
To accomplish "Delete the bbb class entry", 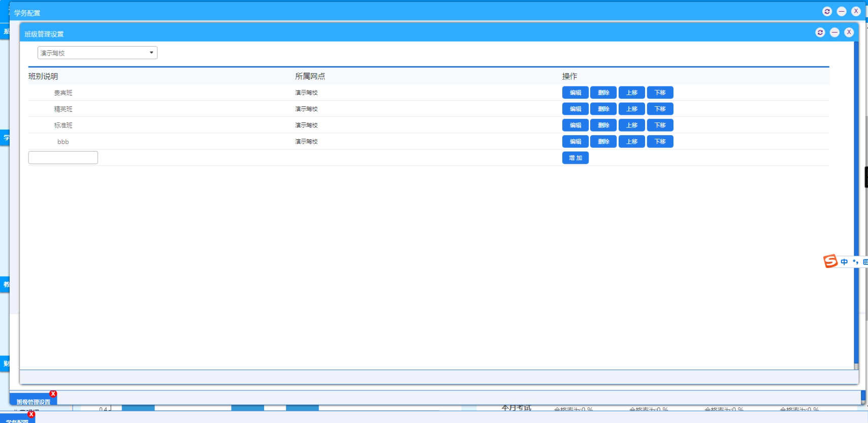I will [603, 141].
